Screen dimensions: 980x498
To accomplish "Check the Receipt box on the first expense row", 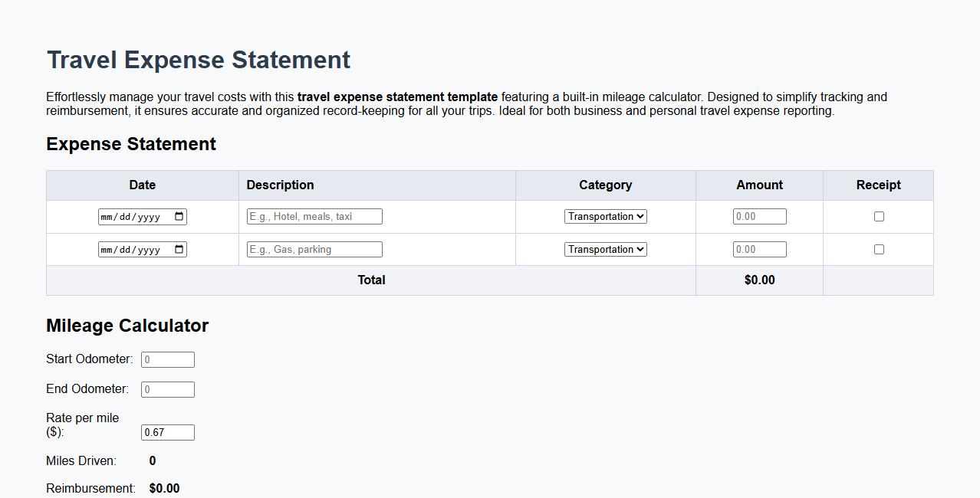I will [x=878, y=216].
